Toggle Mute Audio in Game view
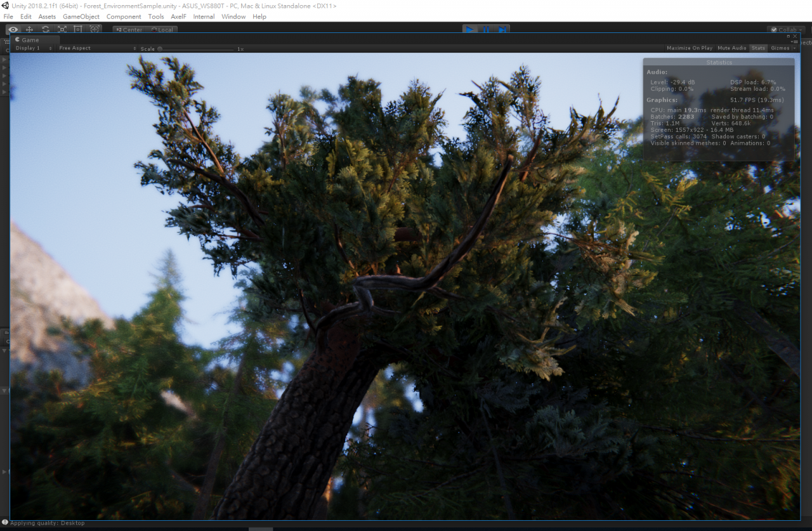This screenshot has width=812, height=531. point(731,48)
